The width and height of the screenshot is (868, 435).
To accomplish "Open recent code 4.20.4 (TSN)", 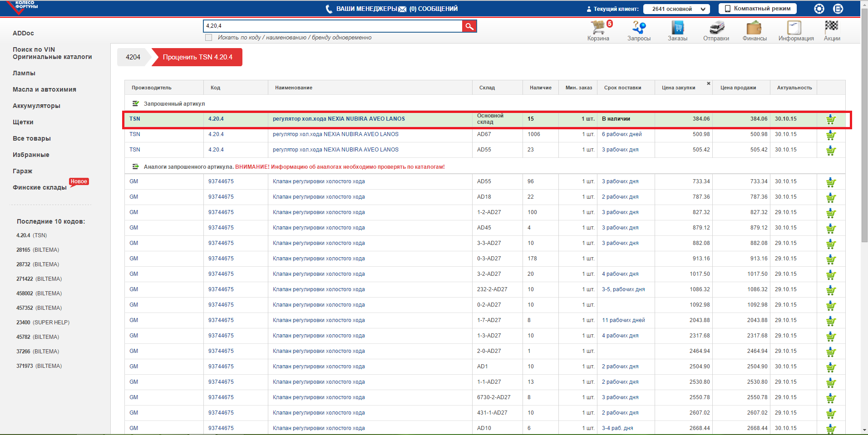I will coord(32,235).
